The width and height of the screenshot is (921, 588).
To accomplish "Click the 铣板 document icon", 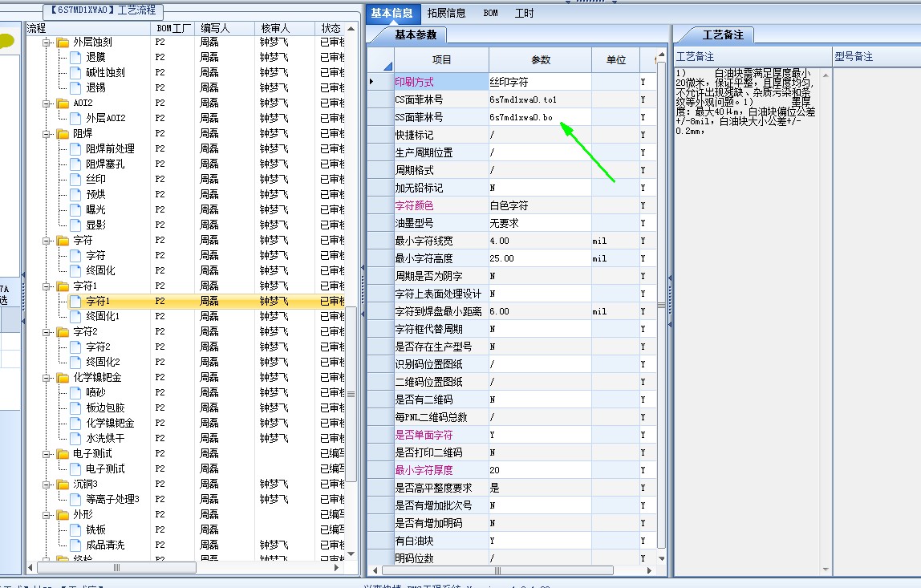I will pos(75,530).
